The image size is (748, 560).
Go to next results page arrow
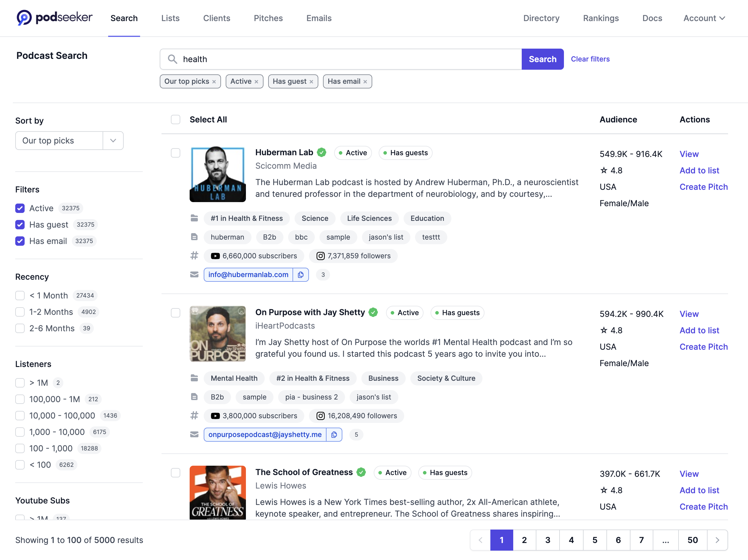[717, 540]
